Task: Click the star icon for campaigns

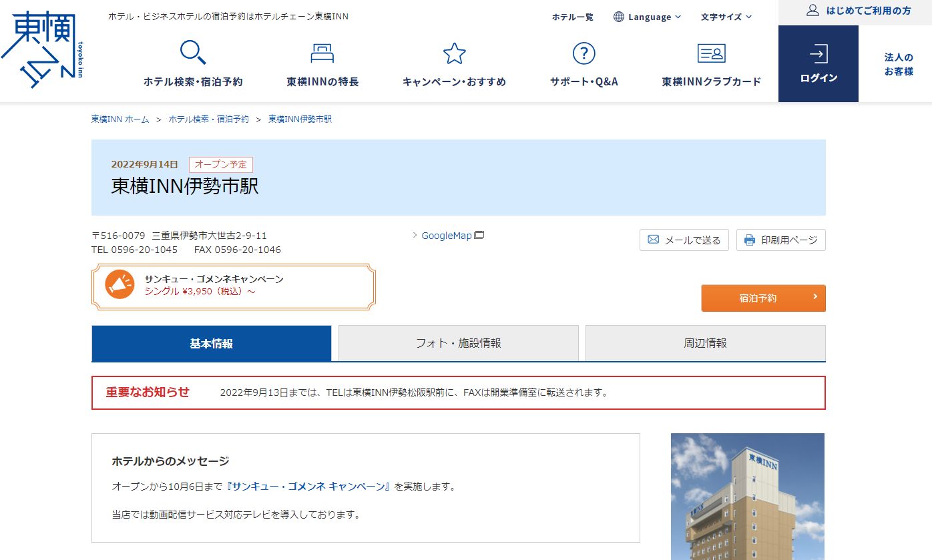Action: pyautogui.click(x=454, y=53)
